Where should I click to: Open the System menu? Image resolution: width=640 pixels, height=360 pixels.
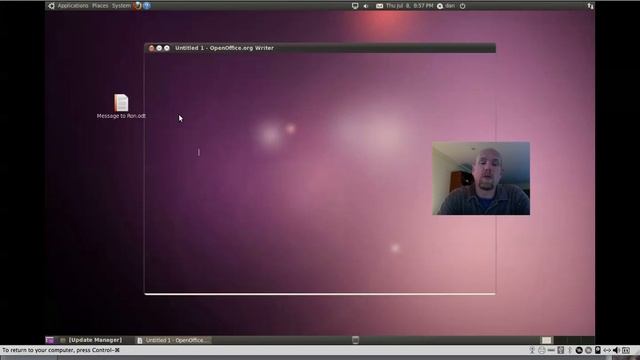[x=121, y=6]
